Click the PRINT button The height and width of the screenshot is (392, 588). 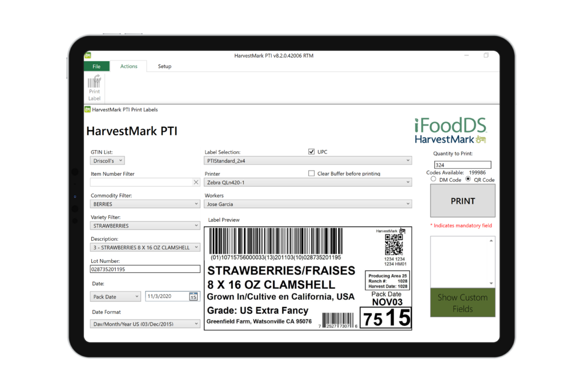(x=463, y=201)
